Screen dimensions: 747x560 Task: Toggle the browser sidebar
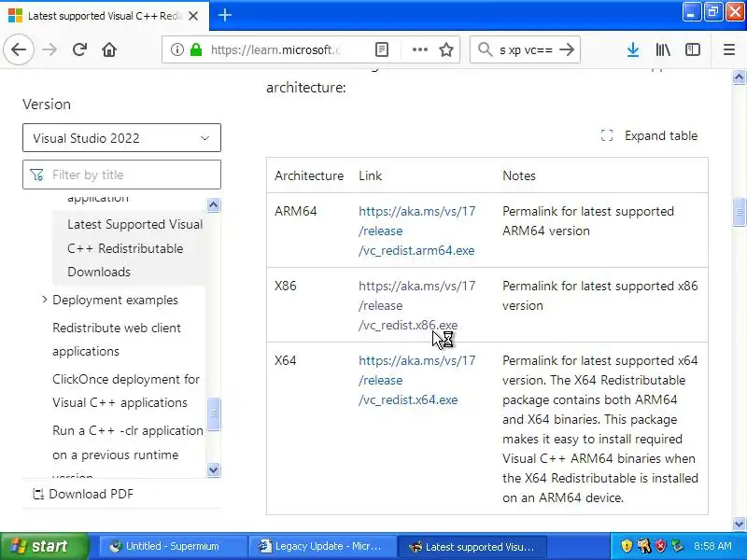coord(693,49)
